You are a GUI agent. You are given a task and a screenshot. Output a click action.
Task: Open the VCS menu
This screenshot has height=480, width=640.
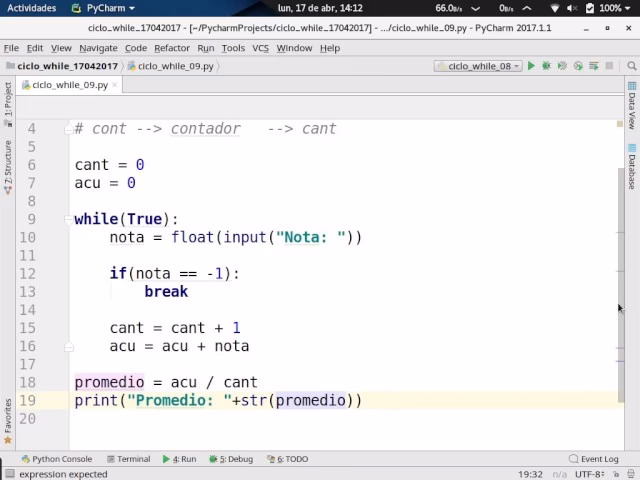point(260,48)
